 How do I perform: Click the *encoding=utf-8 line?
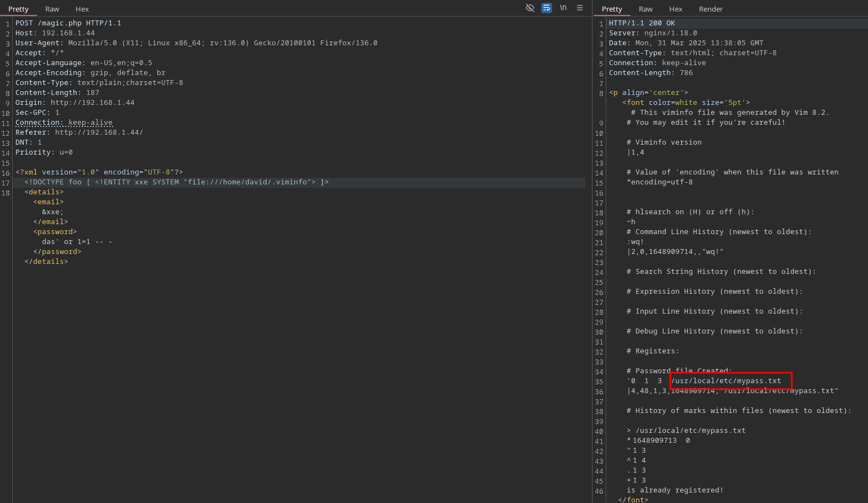(x=660, y=182)
